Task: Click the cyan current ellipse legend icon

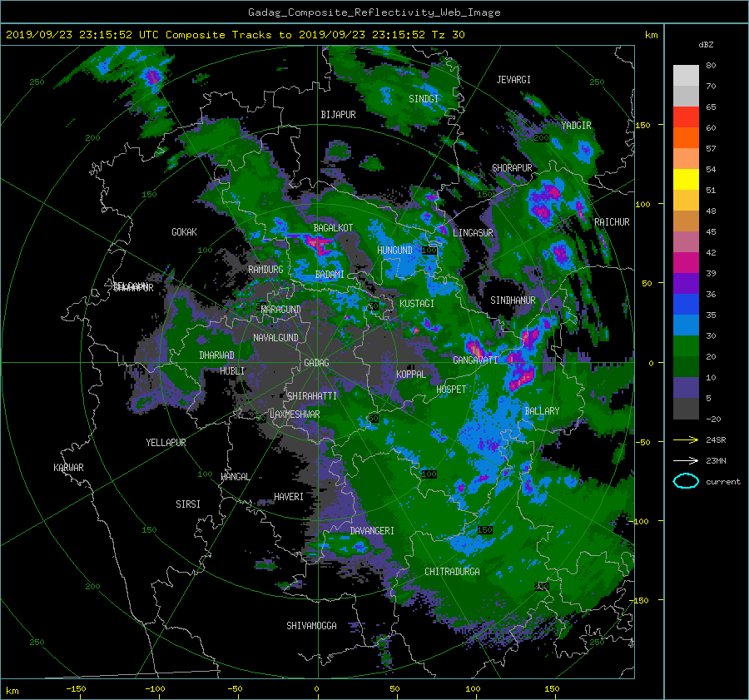Action: tap(686, 481)
